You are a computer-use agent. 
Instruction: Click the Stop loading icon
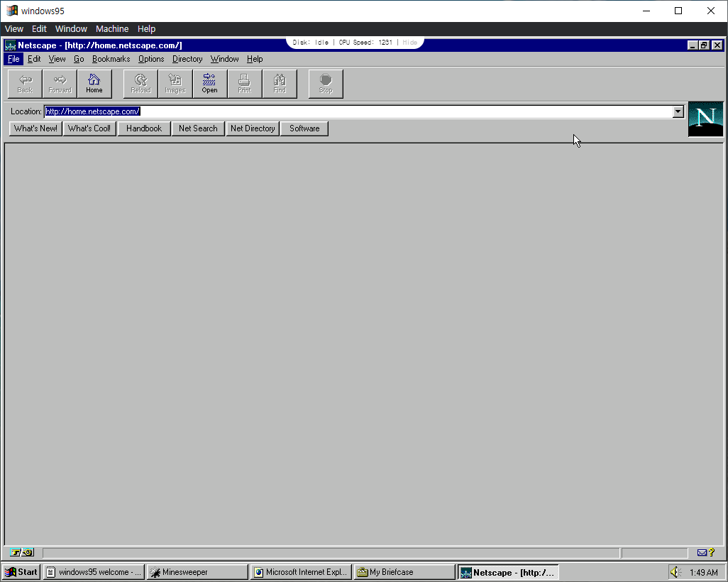tap(326, 84)
